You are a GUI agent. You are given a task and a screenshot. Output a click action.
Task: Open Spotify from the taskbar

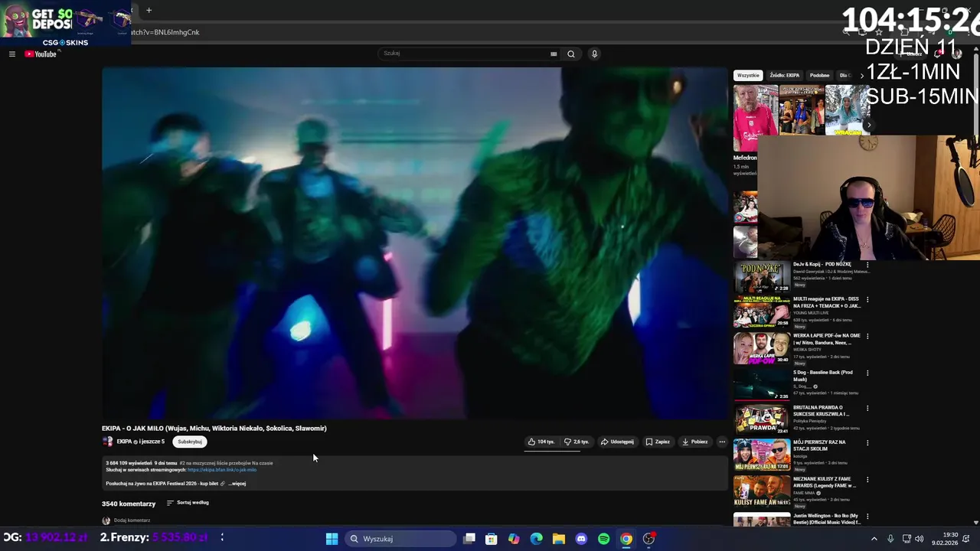pyautogui.click(x=604, y=539)
